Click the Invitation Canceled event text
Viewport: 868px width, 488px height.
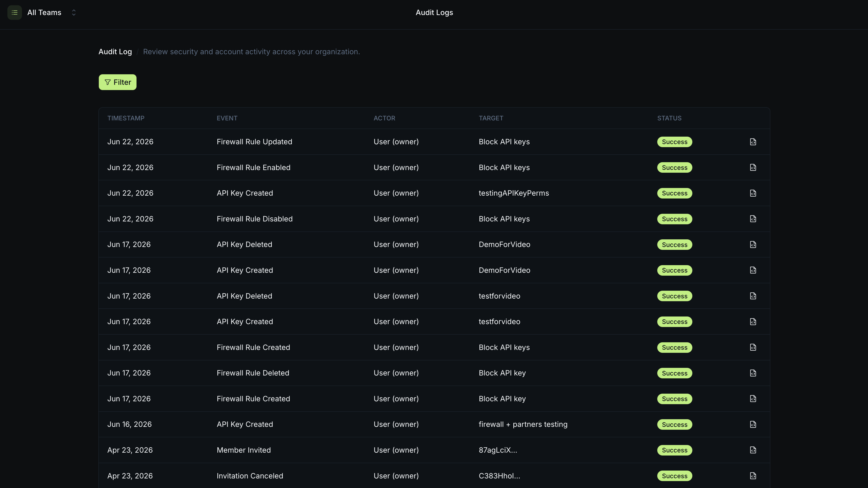250,476
